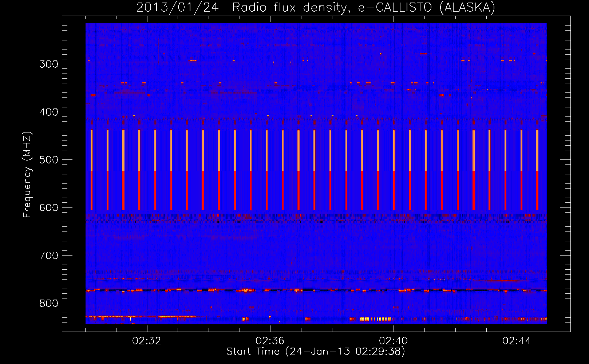Select the 800 frequency tick label
589x364 pixels.
click(x=49, y=304)
